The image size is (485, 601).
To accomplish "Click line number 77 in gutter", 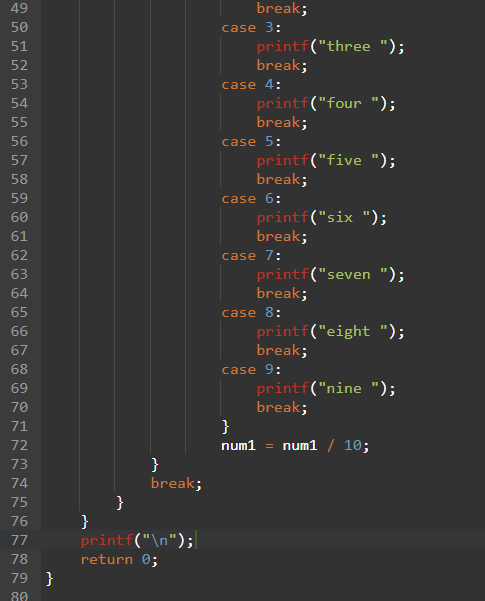I will click(19, 540).
